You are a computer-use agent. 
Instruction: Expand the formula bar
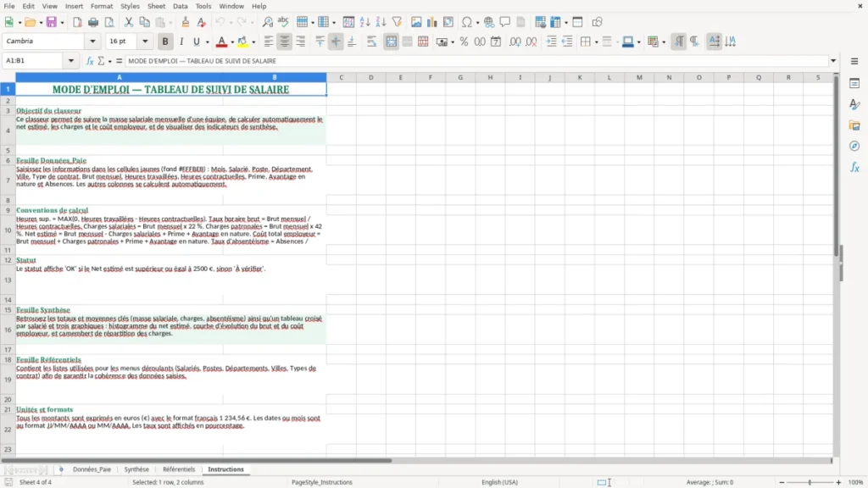(x=833, y=61)
